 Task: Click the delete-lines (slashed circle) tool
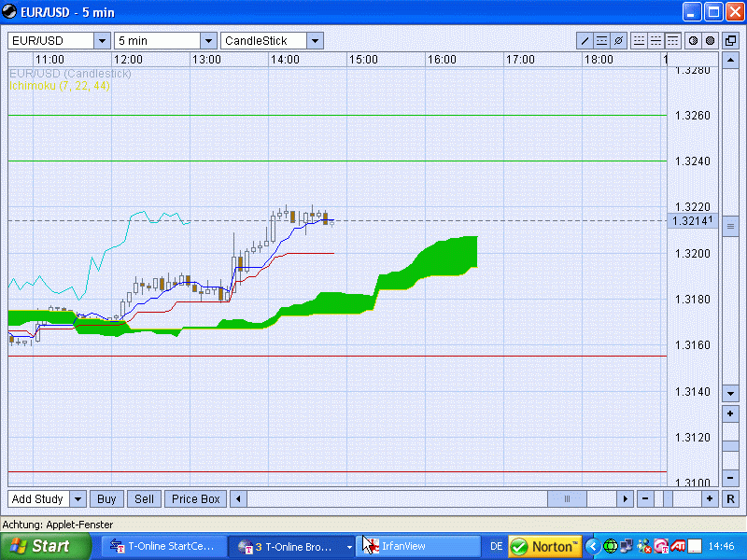pos(618,41)
